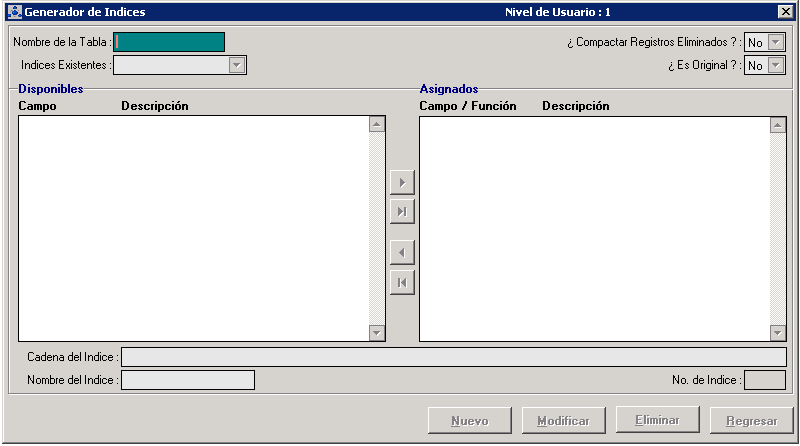Image resolution: width=800 pixels, height=446 pixels.
Task: Open the Indices Existentes dropdown
Action: click(x=237, y=65)
